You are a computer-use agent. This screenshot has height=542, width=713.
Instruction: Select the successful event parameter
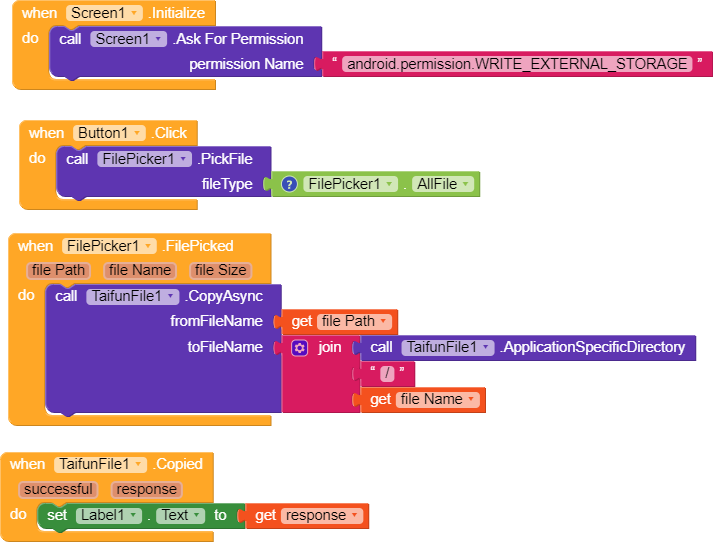[x=58, y=489]
